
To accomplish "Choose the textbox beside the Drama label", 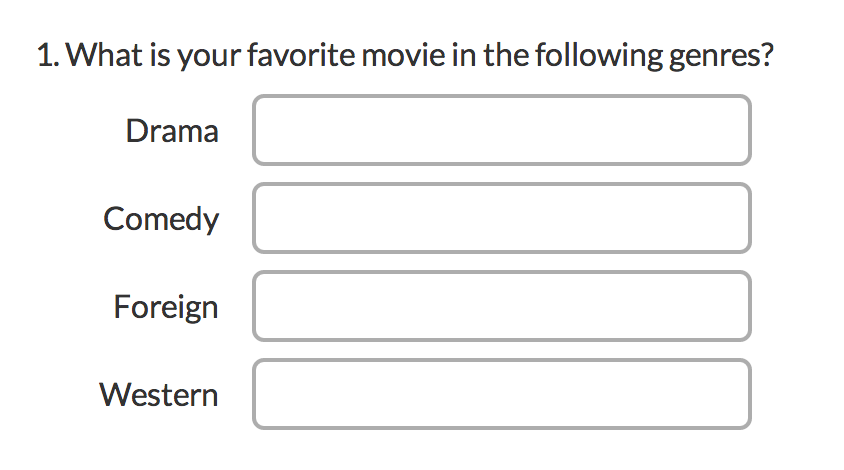I will pyautogui.click(x=502, y=130).
